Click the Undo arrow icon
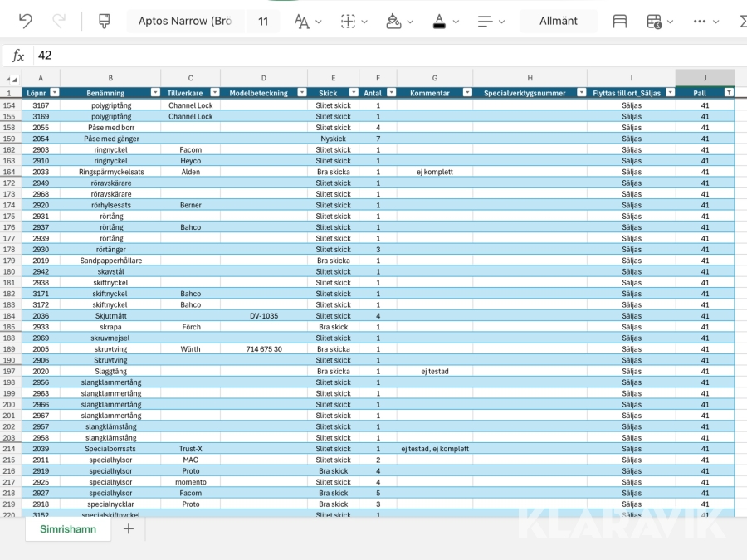Image resolution: width=747 pixels, height=560 pixels. (x=26, y=22)
